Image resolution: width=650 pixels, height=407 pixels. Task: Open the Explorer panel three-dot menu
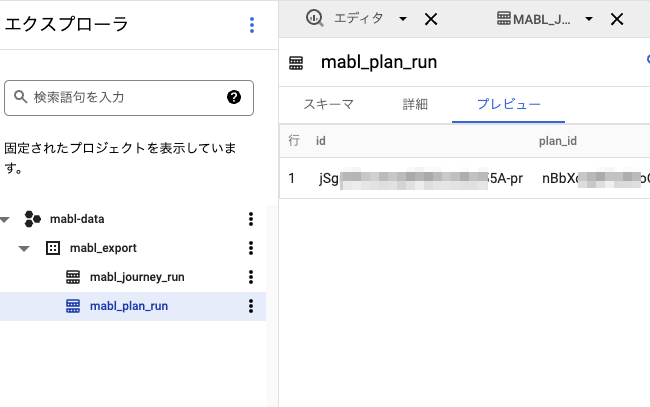point(252,25)
